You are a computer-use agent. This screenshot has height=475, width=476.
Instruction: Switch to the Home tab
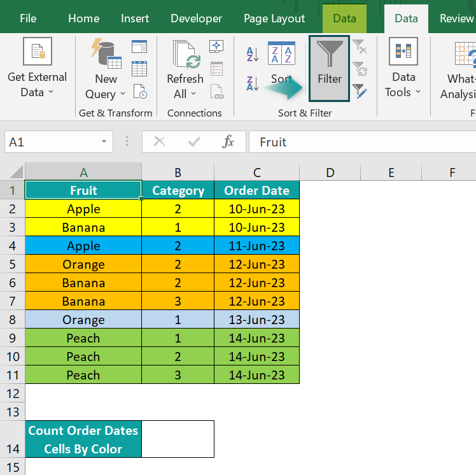(x=84, y=18)
